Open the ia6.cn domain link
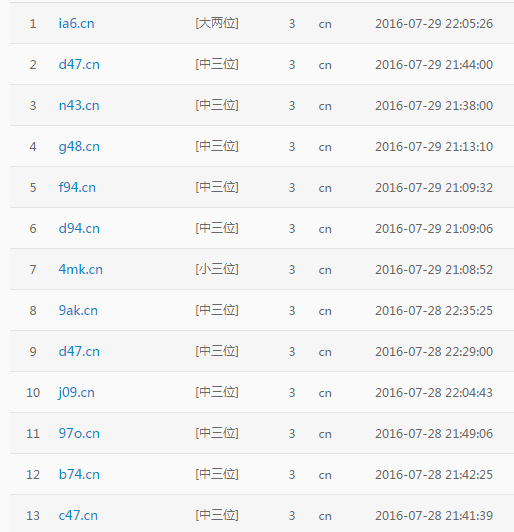 point(76,23)
